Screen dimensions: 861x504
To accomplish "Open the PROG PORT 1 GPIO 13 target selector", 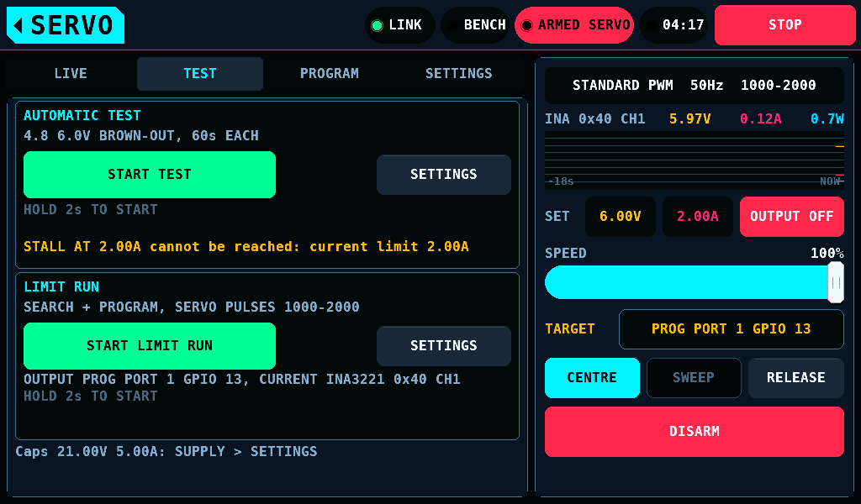I will [732, 329].
